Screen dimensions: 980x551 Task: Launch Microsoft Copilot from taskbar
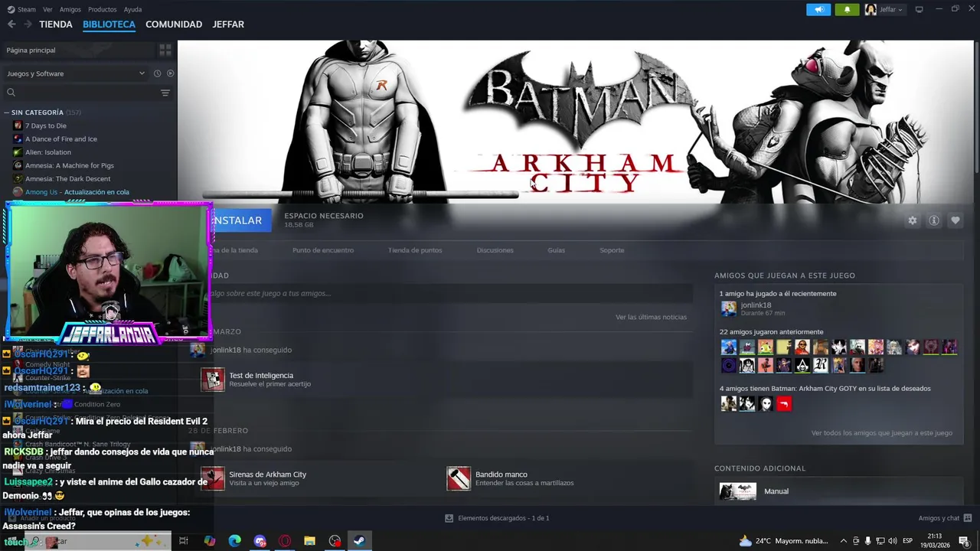[209, 541]
